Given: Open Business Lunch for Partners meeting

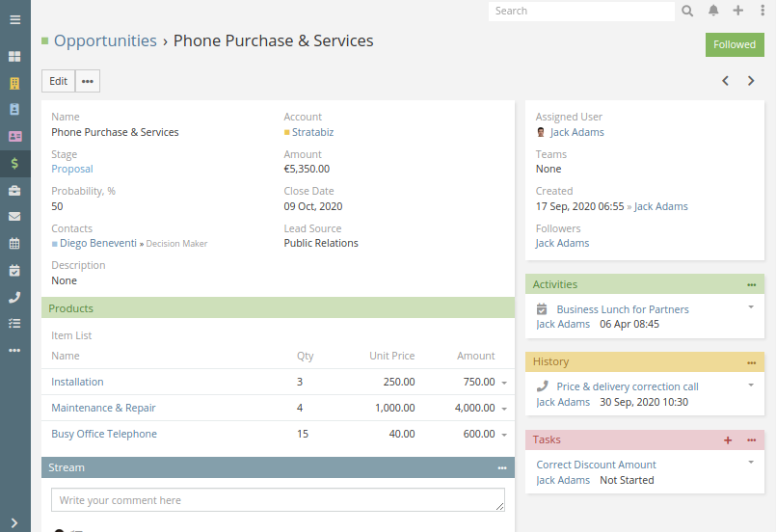Looking at the screenshot, I should click(x=623, y=309).
